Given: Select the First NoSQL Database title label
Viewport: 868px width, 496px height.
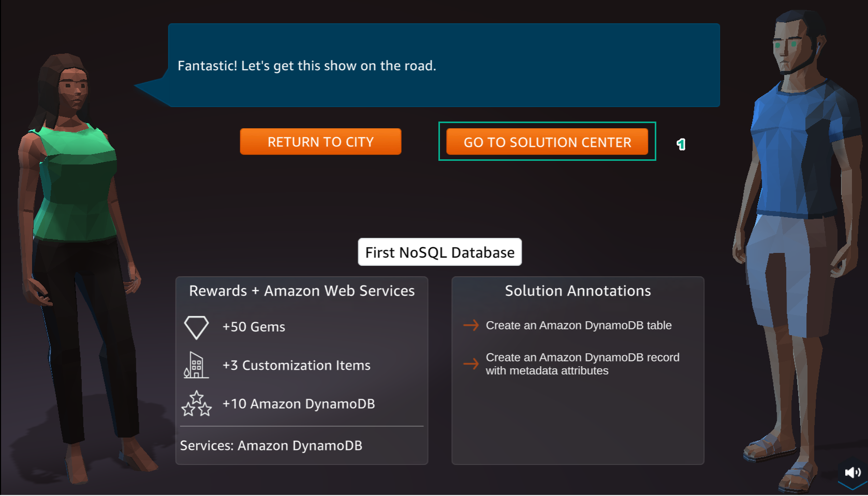Looking at the screenshot, I should click(x=440, y=252).
